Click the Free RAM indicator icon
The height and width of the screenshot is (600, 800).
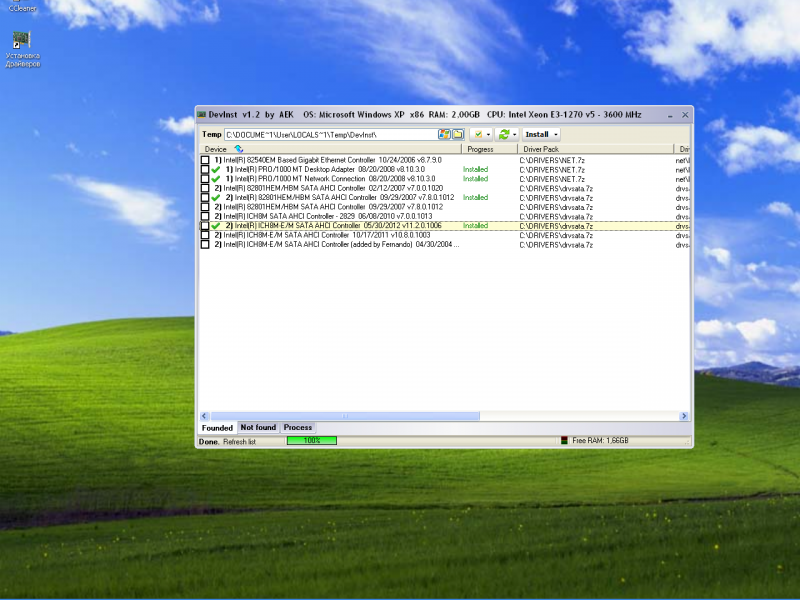pyautogui.click(x=564, y=440)
